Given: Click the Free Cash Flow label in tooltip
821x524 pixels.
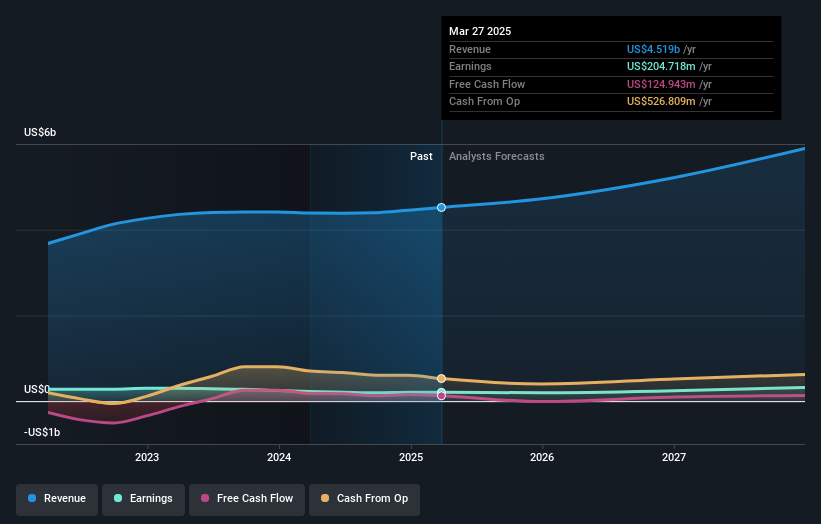Looking at the screenshot, I should (487, 84).
